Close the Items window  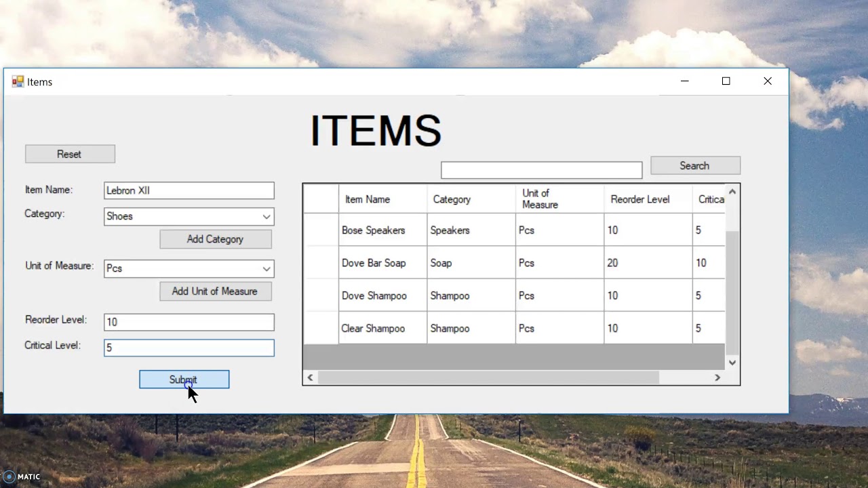(x=768, y=81)
